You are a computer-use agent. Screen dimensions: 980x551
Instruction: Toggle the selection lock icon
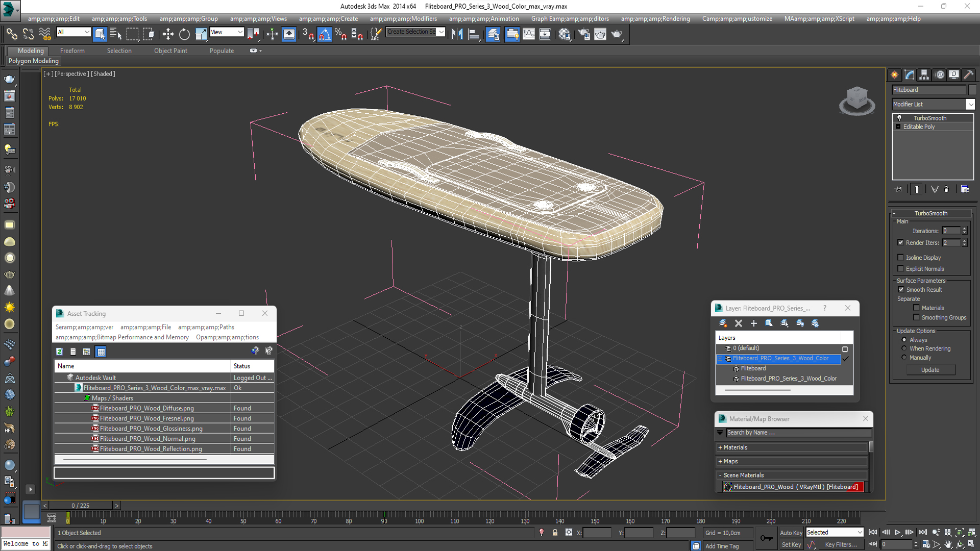click(x=555, y=533)
